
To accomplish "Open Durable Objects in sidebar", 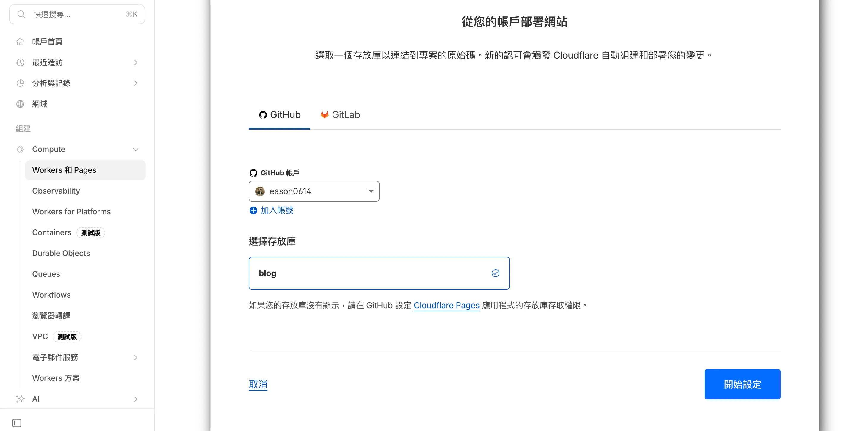I will point(61,253).
